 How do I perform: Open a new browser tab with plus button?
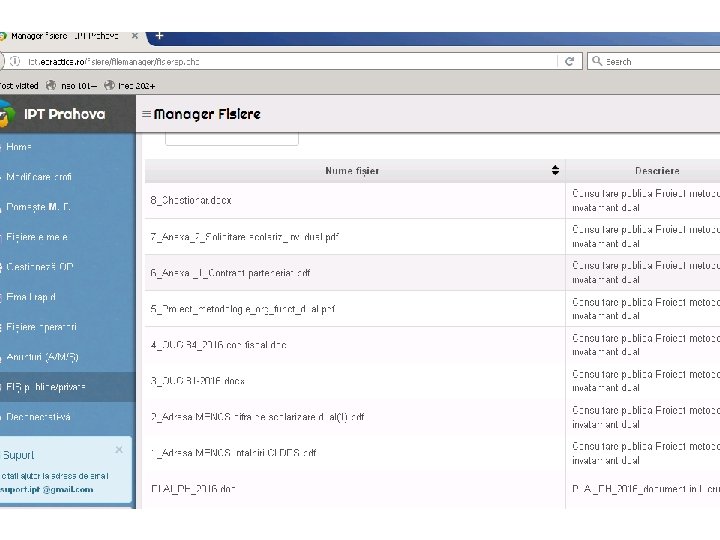click(159, 36)
